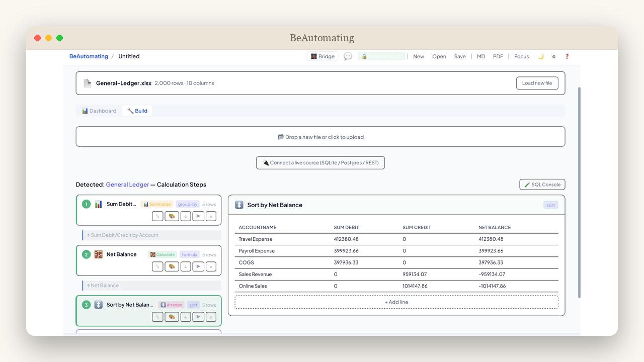This screenshot has width=644, height=362.
Task: Click the vertical page scrollbar
Action: [x=579, y=192]
